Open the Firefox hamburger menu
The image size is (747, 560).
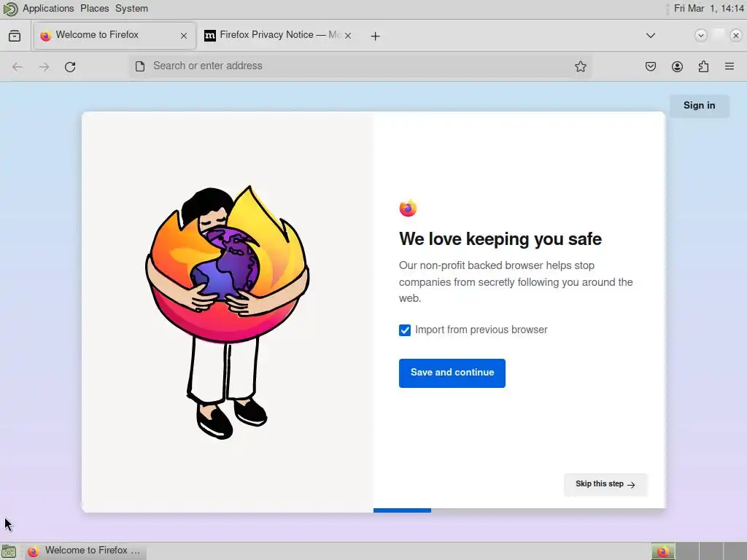729,66
